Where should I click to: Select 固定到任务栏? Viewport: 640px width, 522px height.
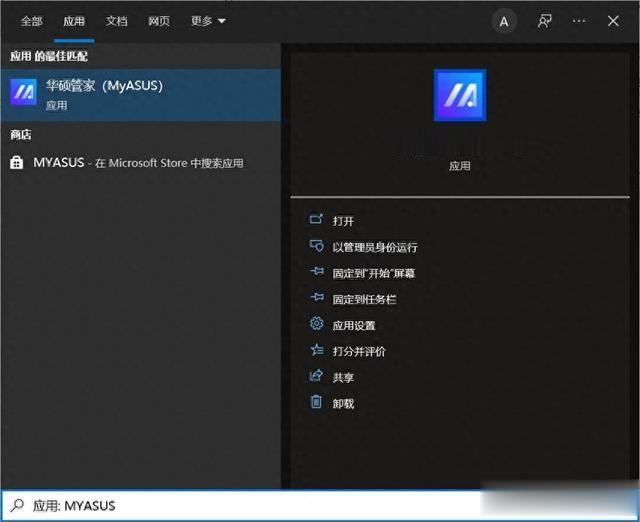click(364, 299)
